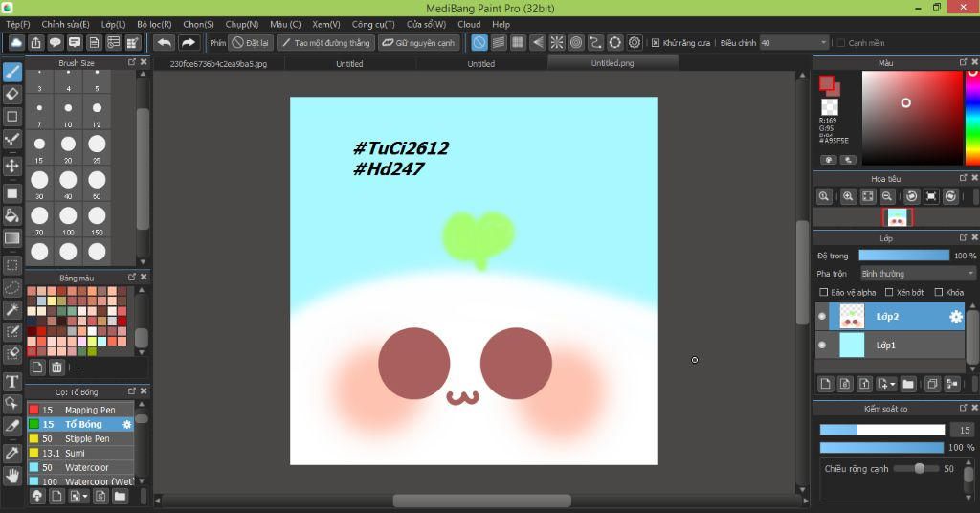
Task: Click the Giữ nguyên cạnh button
Action: 419,43
